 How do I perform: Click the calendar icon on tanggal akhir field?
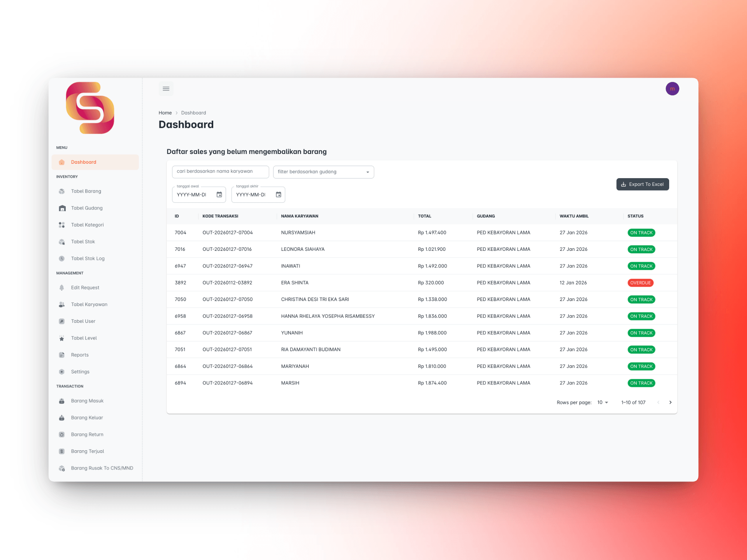(279, 194)
